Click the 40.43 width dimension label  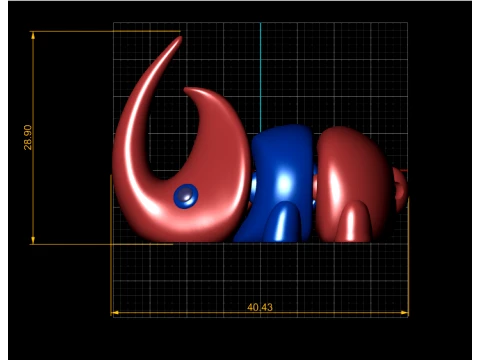click(260, 307)
